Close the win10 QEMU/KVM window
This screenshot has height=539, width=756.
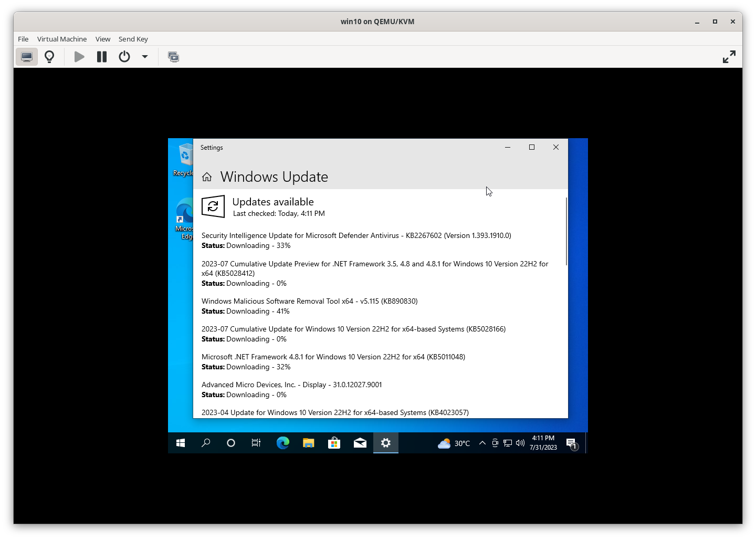click(733, 22)
